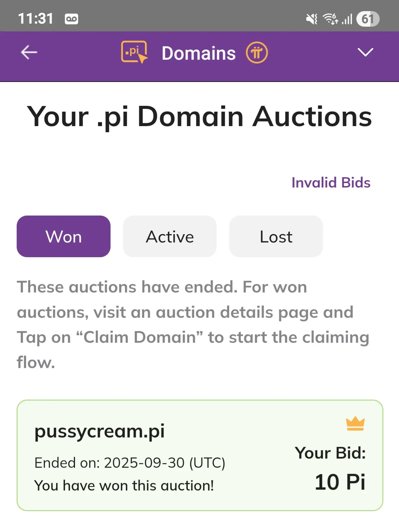
Task: Tap the voicemail status bar icon
Action: coord(71,19)
